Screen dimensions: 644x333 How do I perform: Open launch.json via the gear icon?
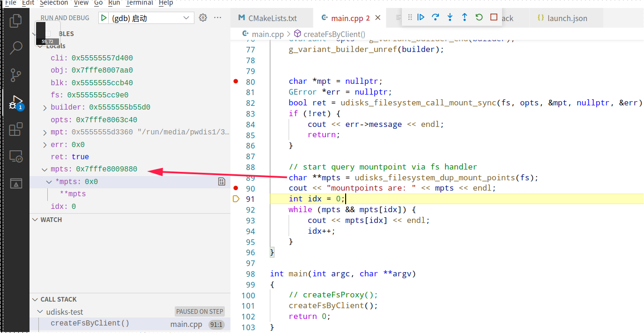[x=203, y=18]
